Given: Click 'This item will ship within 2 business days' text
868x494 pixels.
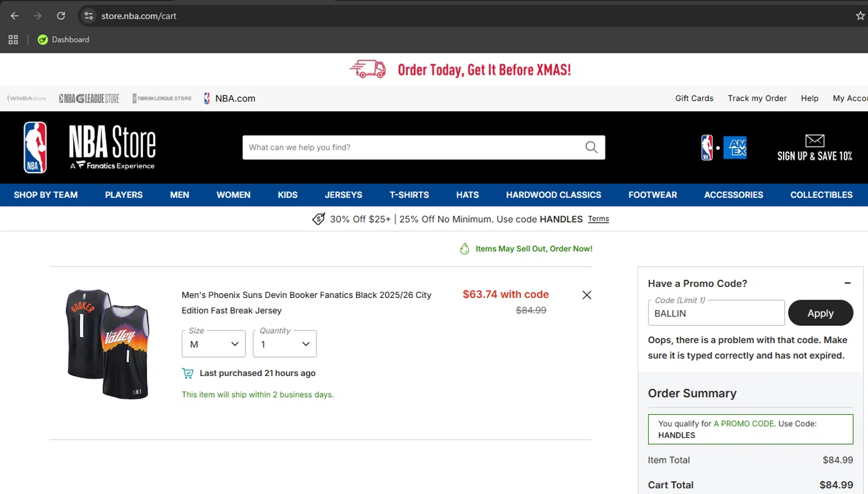Looking at the screenshot, I should point(258,395).
